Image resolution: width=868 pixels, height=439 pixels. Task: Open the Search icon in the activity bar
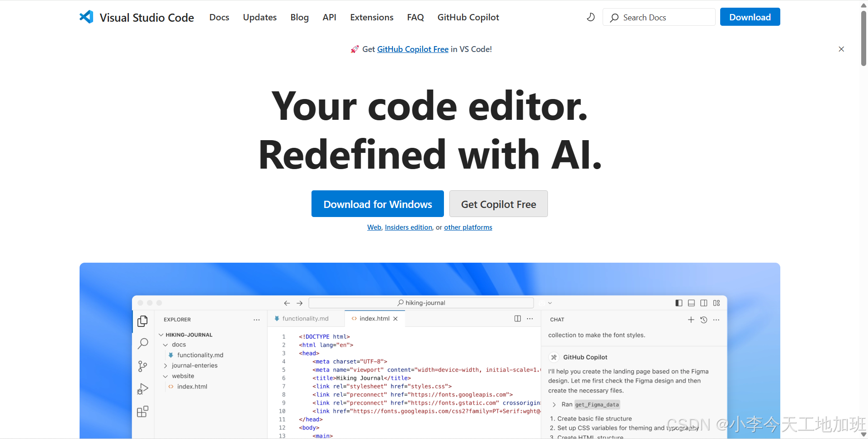(142, 344)
